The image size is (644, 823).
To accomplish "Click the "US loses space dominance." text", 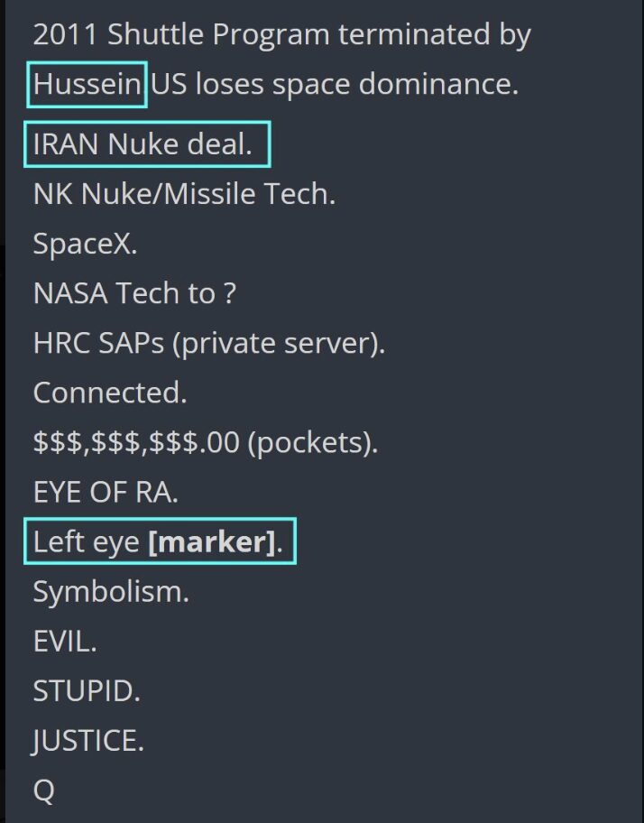I will tap(335, 85).
